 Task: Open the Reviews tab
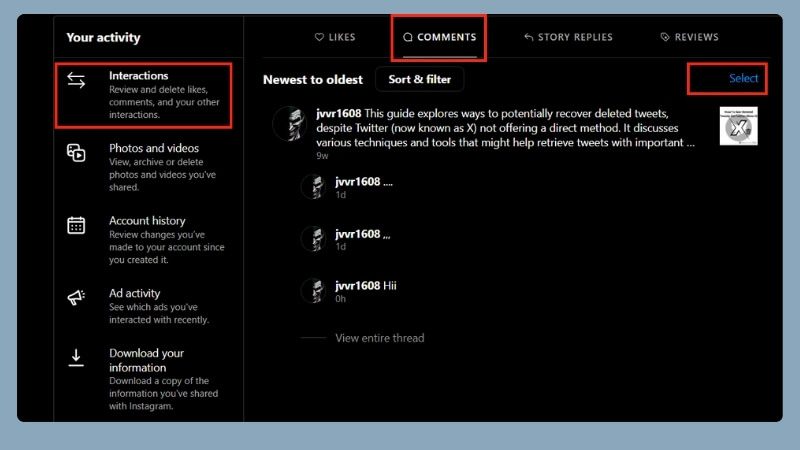(689, 38)
